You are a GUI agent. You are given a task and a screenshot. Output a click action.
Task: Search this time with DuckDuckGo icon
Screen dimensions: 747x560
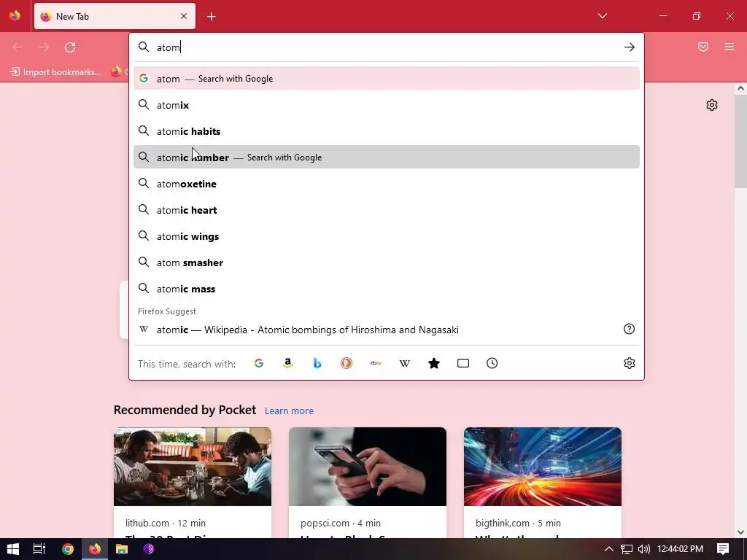347,363
